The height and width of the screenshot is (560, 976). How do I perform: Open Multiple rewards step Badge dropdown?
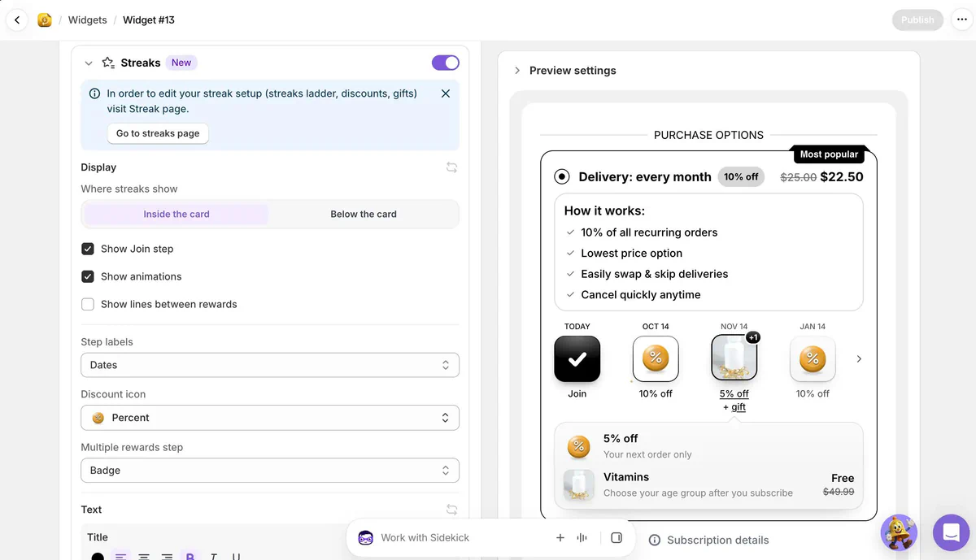tap(270, 471)
